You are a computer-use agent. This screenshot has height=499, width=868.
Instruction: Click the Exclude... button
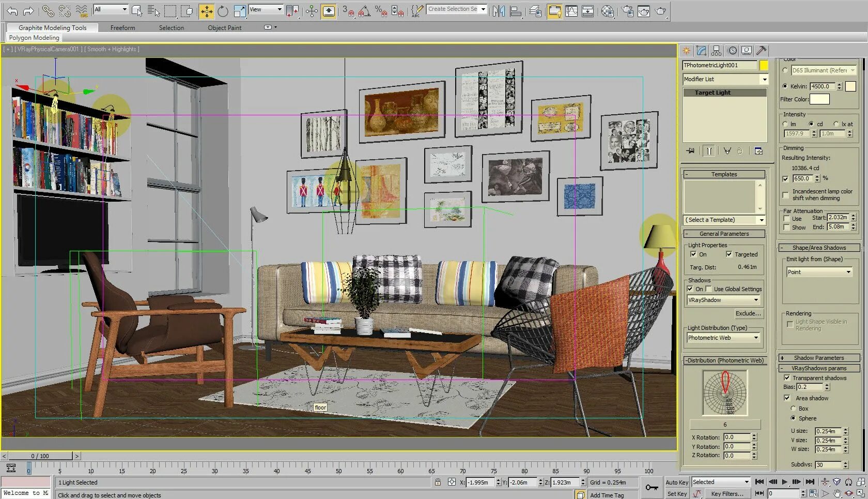click(748, 313)
